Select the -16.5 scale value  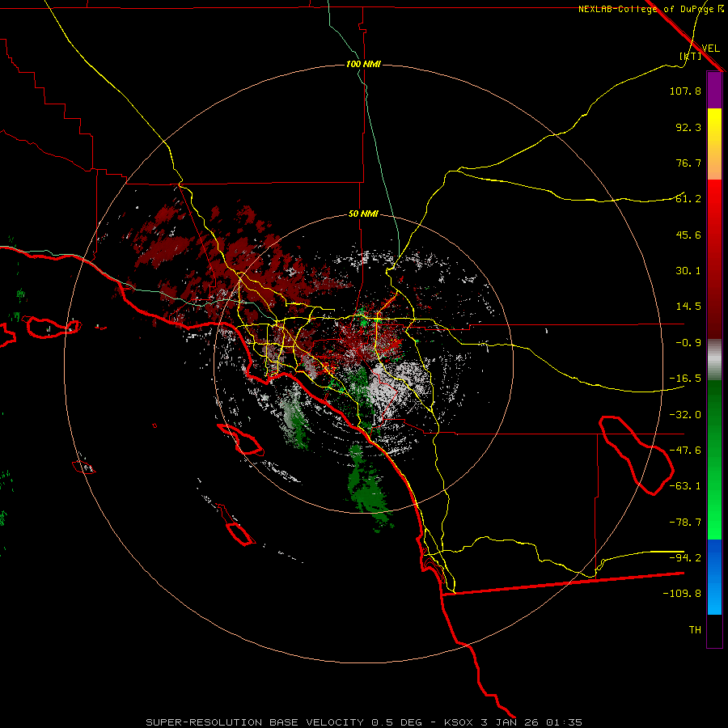click(685, 379)
